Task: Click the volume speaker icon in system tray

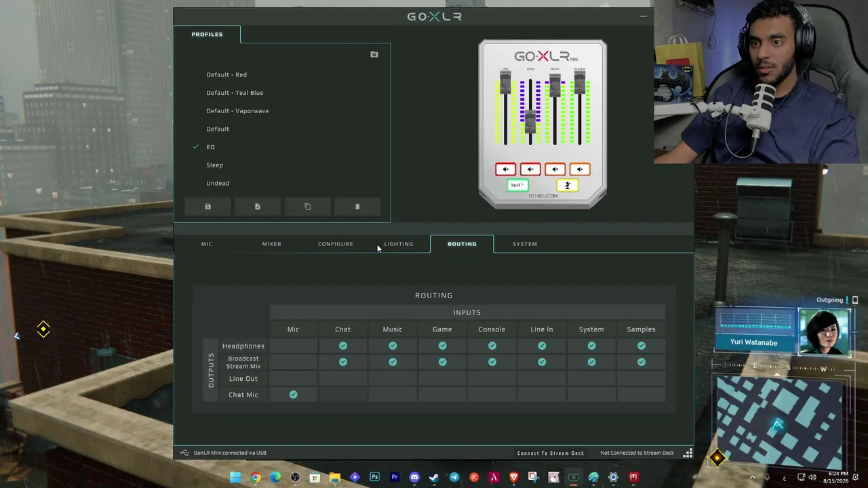Action: coord(812,477)
